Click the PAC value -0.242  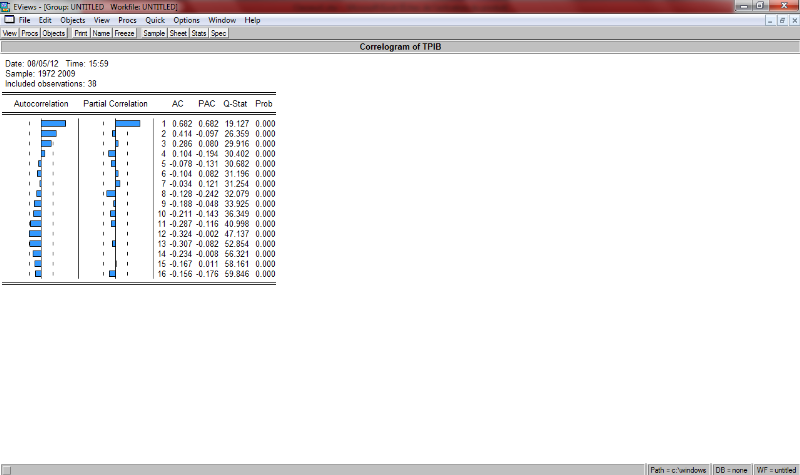point(207,194)
